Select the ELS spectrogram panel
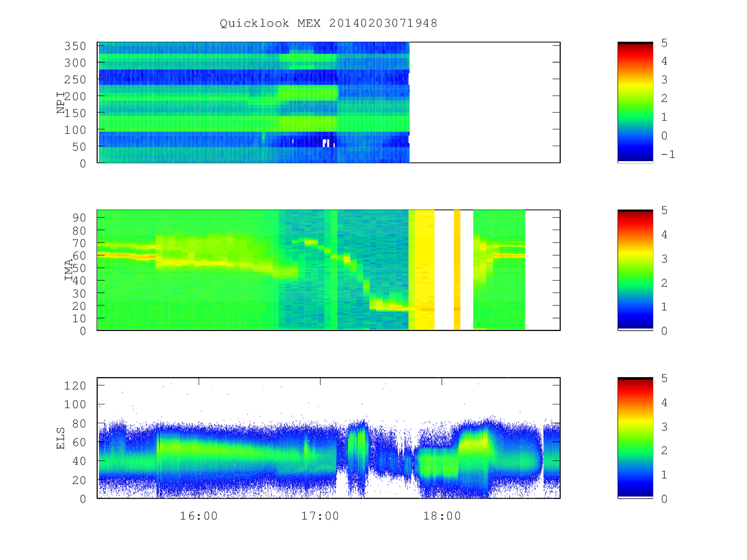 329,438
